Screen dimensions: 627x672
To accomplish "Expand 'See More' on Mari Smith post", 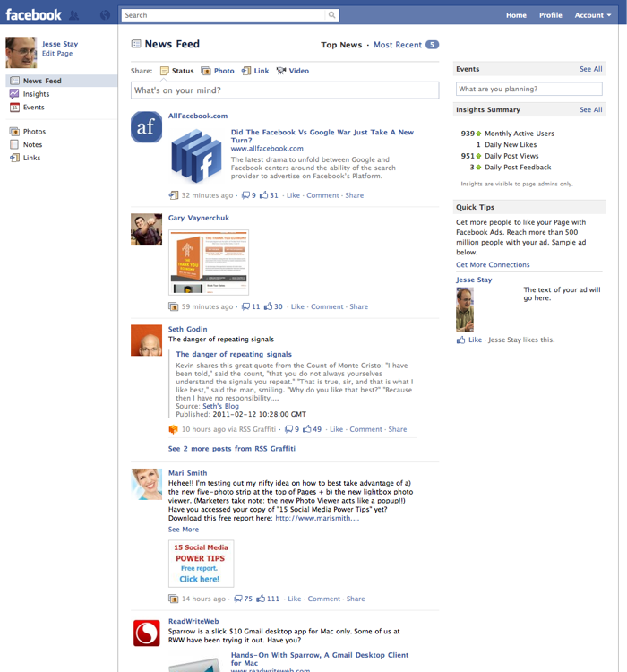I will [184, 530].
